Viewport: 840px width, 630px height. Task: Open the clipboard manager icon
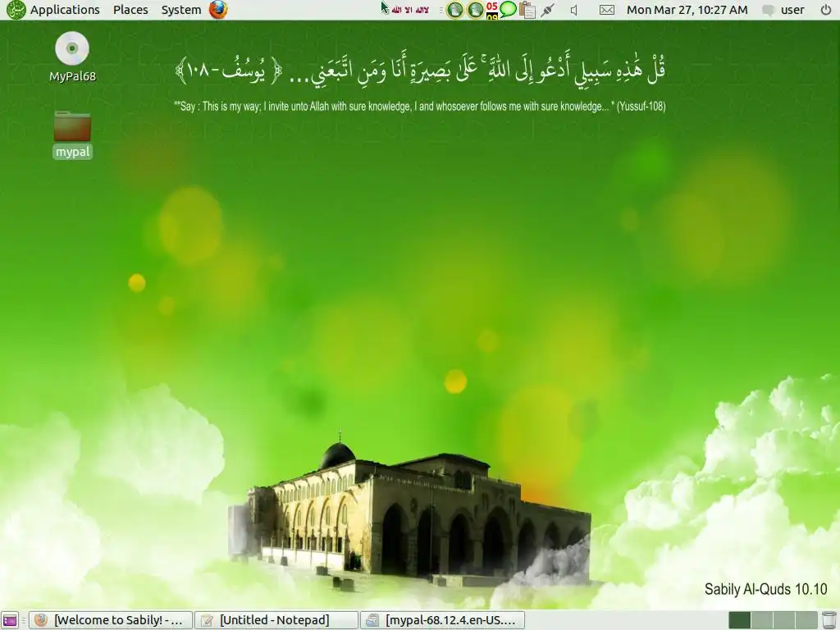click(x=527, y=10)
